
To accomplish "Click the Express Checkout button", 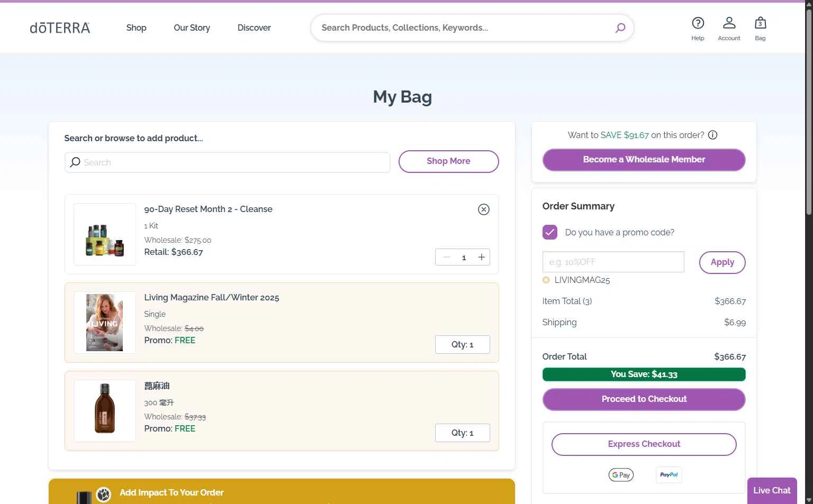I will click(644, 444).
